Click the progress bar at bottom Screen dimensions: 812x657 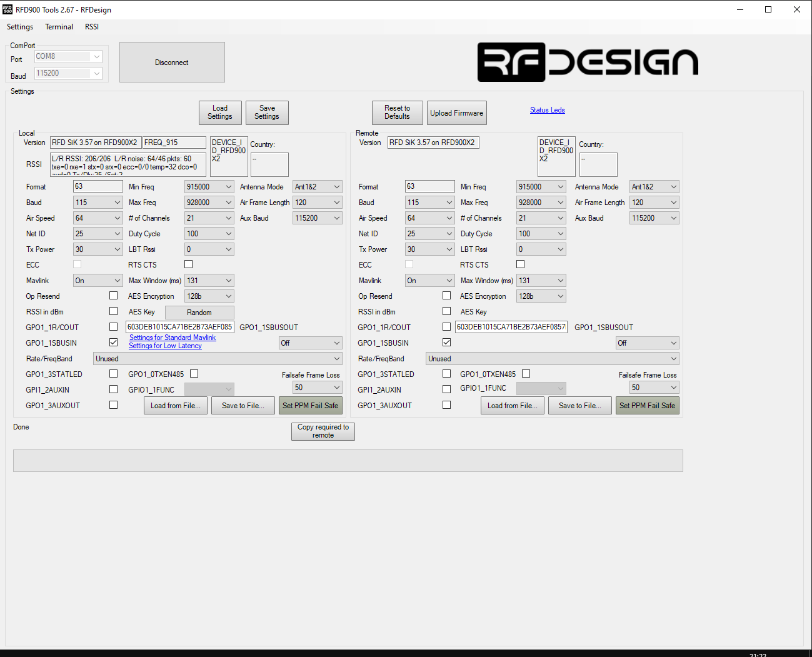(x=348, y=461)
